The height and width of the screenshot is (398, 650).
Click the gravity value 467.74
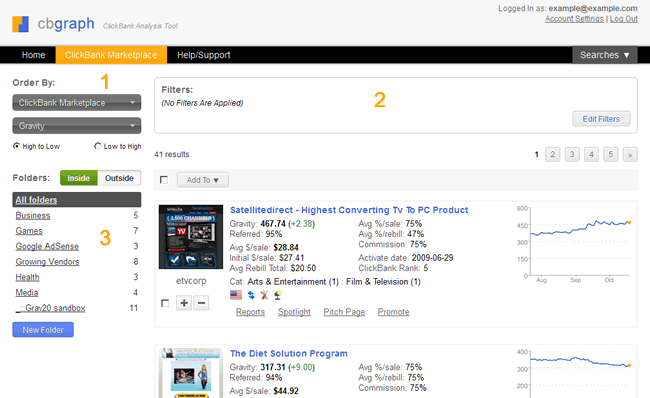coord(273,224)
